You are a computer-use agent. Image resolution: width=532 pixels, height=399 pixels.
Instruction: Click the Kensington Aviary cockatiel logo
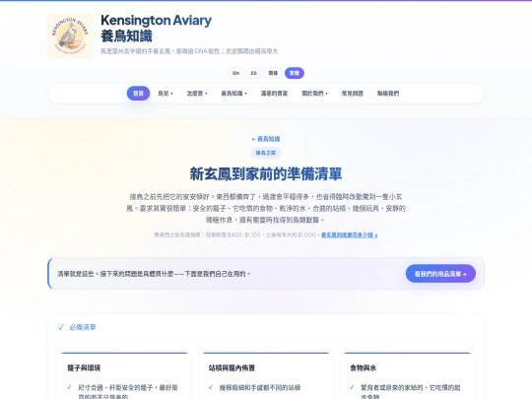(x=70, y=36)
